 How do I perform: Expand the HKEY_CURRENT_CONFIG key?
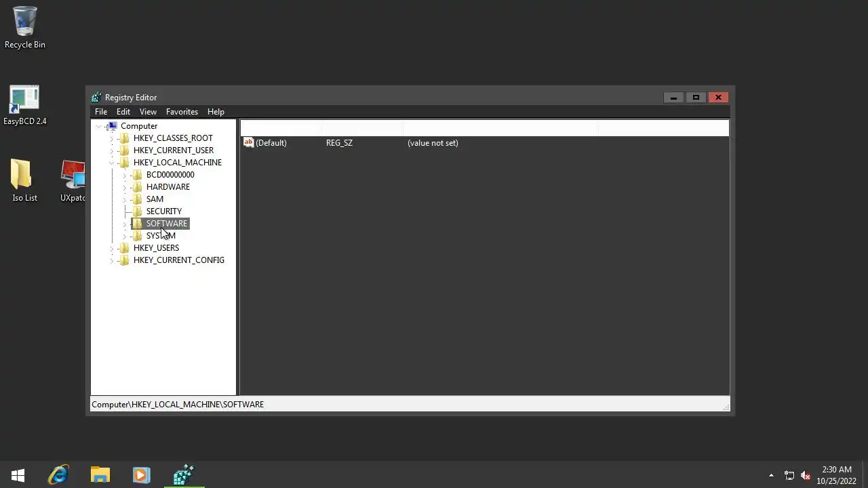[112, 260]
